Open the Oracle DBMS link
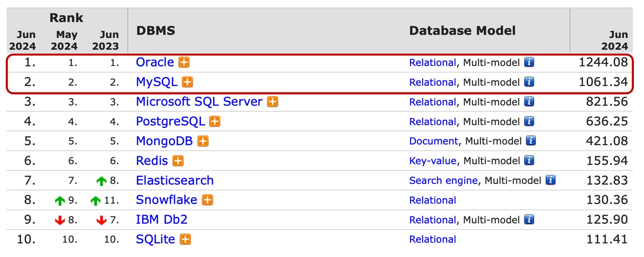Image resolution: width=644 pixels, height=257 pixels. pyautogui.click(x=155, y=62)
